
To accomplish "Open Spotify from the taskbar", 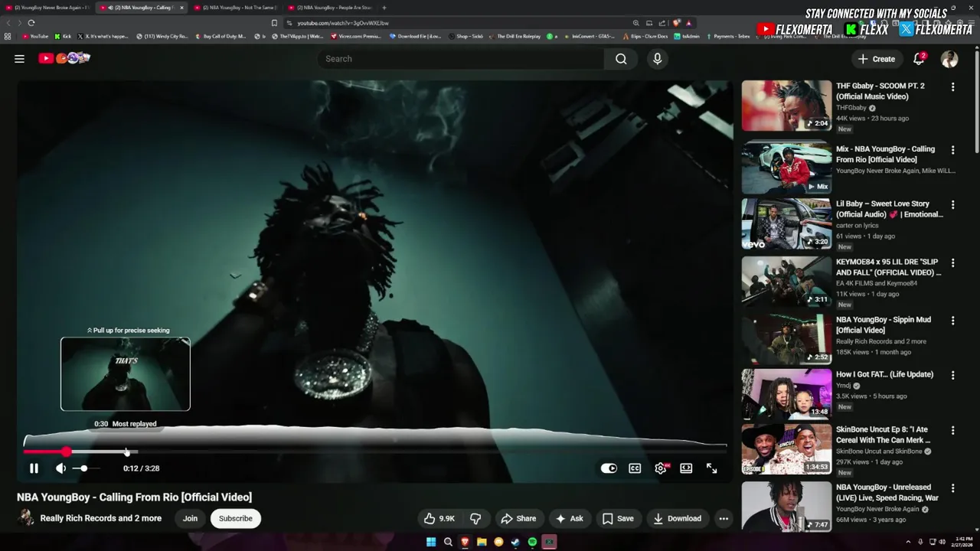I will [532, 542].
